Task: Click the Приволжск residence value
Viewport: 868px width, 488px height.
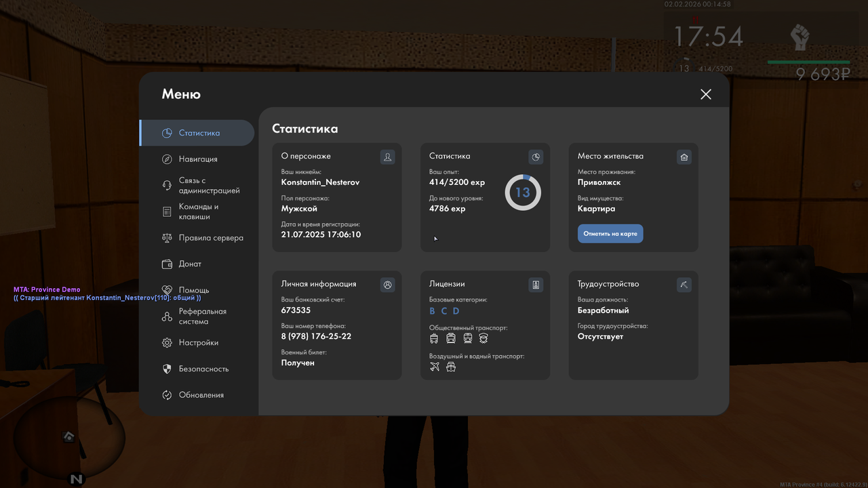Action: [599, 182]
